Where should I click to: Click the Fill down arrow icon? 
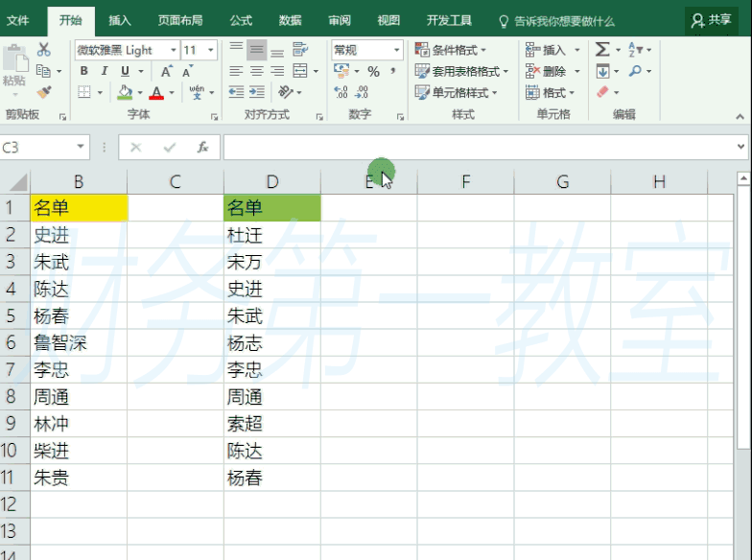click(x=602, y=71)
